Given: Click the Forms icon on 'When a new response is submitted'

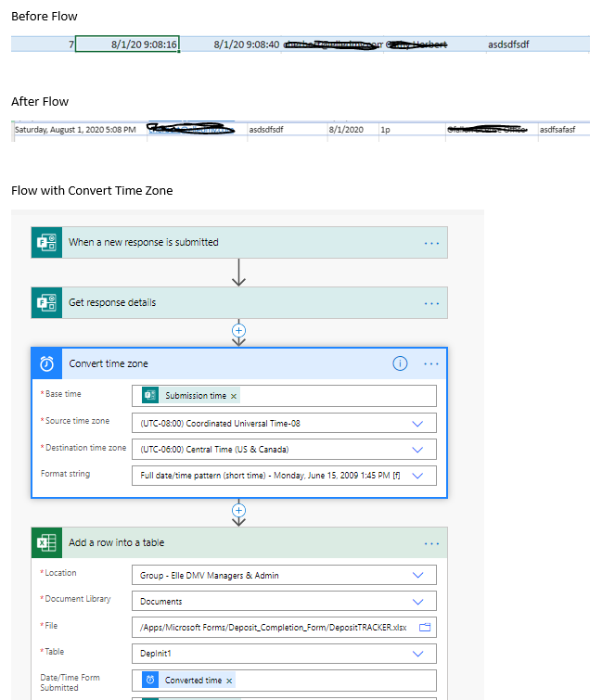Looking at the screenshot, I should tap(46, 242).
